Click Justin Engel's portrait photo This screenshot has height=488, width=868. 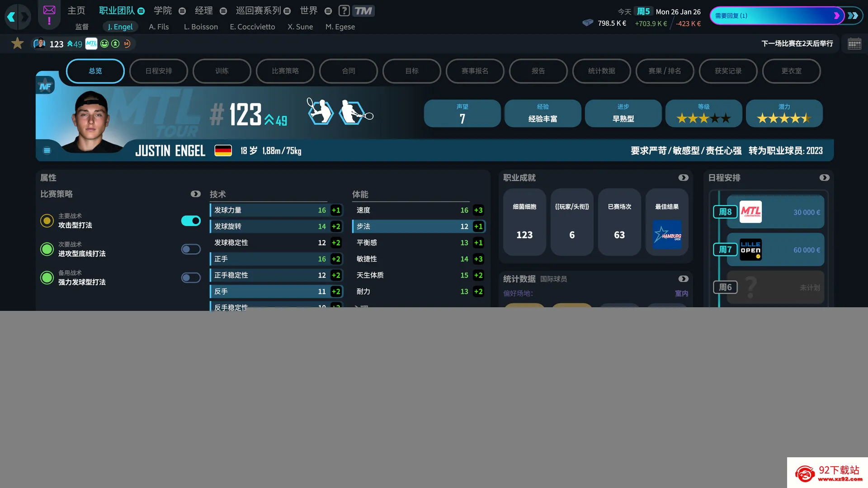[92, 121]
